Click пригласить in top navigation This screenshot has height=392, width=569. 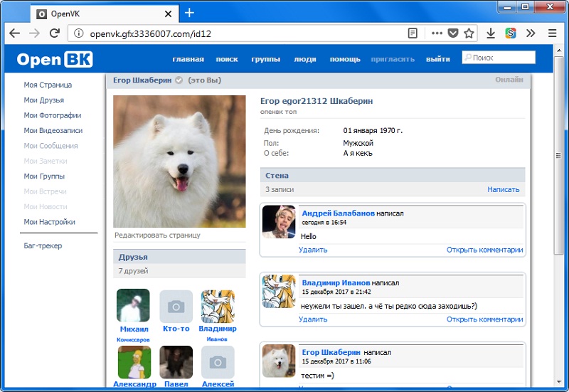click(393, 59)
